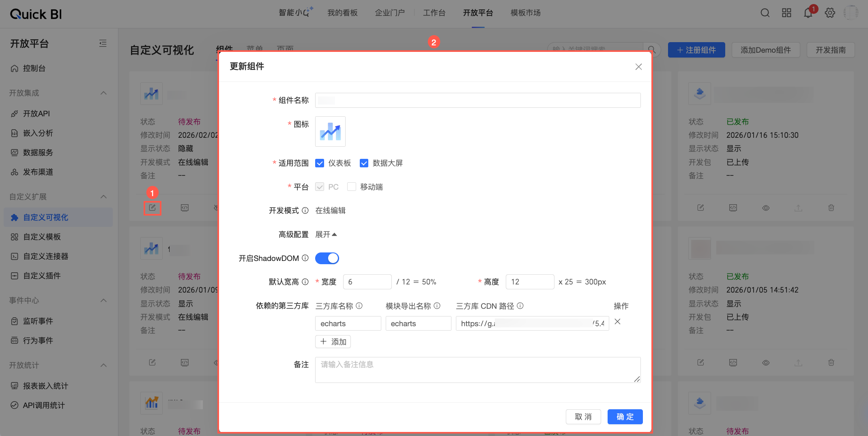This screenshot has height=436, width=868.
Task: Open the notifications bell with badge
Action: 808,13
